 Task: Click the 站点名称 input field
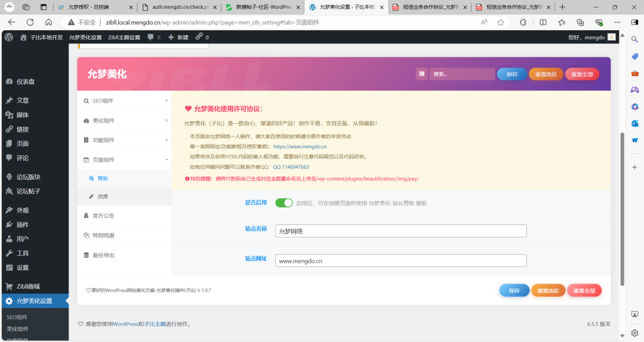[401, 231]
